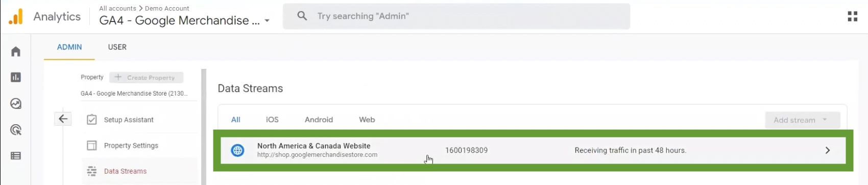868x185 pixels.
Task: Select the Android streams tab
Action: coord(319,120)
